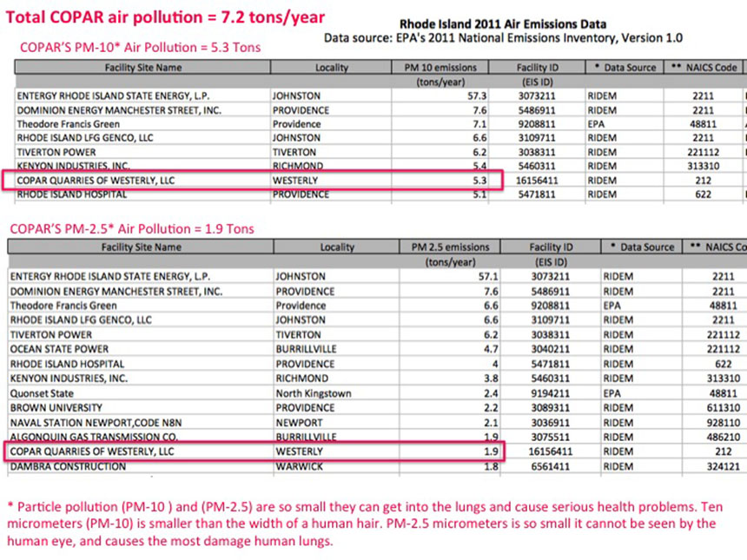
Task: Click the 1.9 value in COPAR Quarries row
Action: (x=491, y=451)
